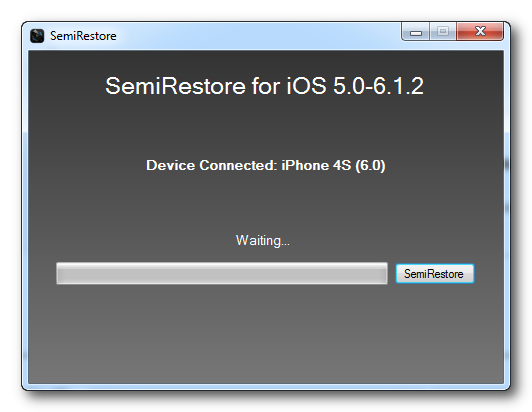Image resolution: width=532 pixels, height=412 pixels.
Task: Click the blank title bar area beside the title
Action: (x=258, y=36)
